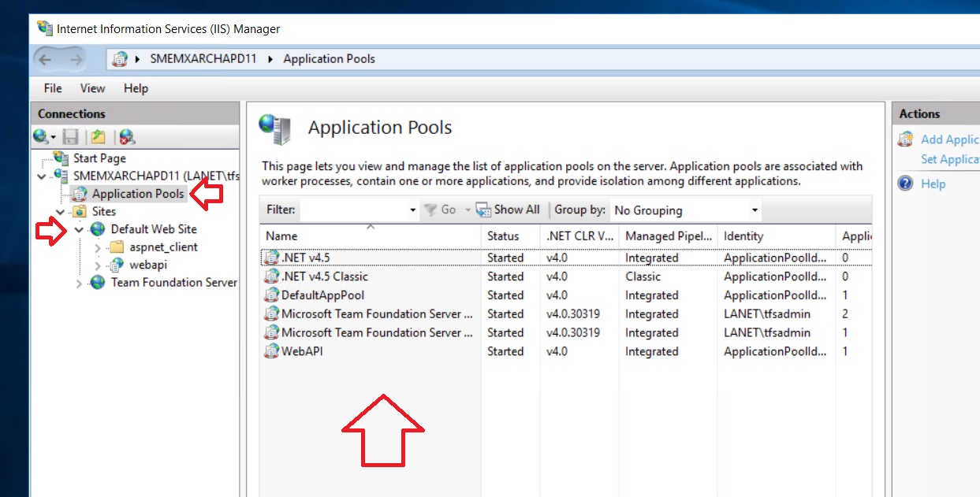The image size is (980, 497).
Task: Open the Help menu
Action: 136,88
